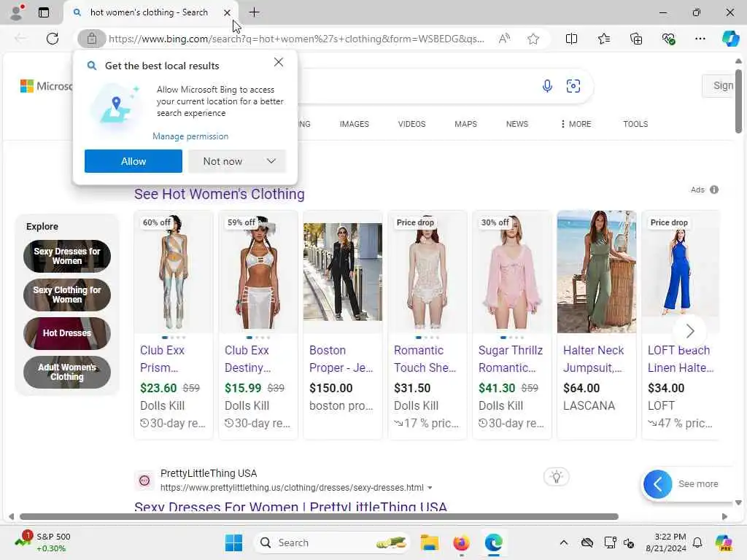Switch to the NEWS tab
The height and width of the screenshot is (560, 747).
coord(517,124)
